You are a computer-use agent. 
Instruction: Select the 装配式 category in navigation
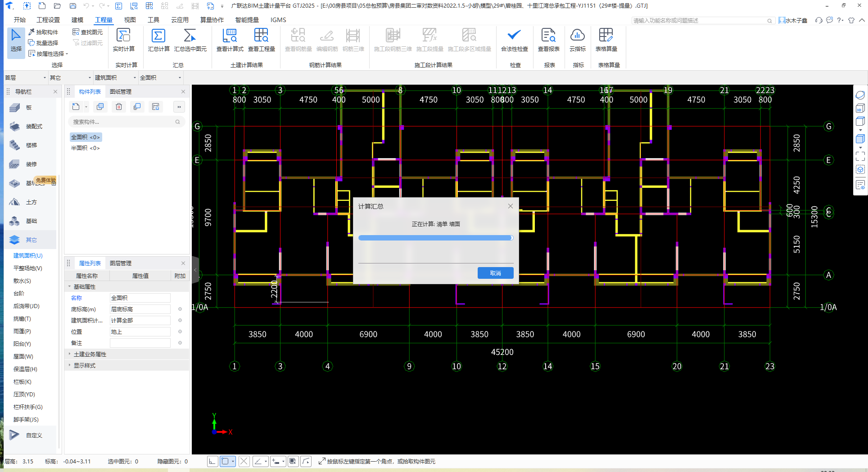pos(34,127)
